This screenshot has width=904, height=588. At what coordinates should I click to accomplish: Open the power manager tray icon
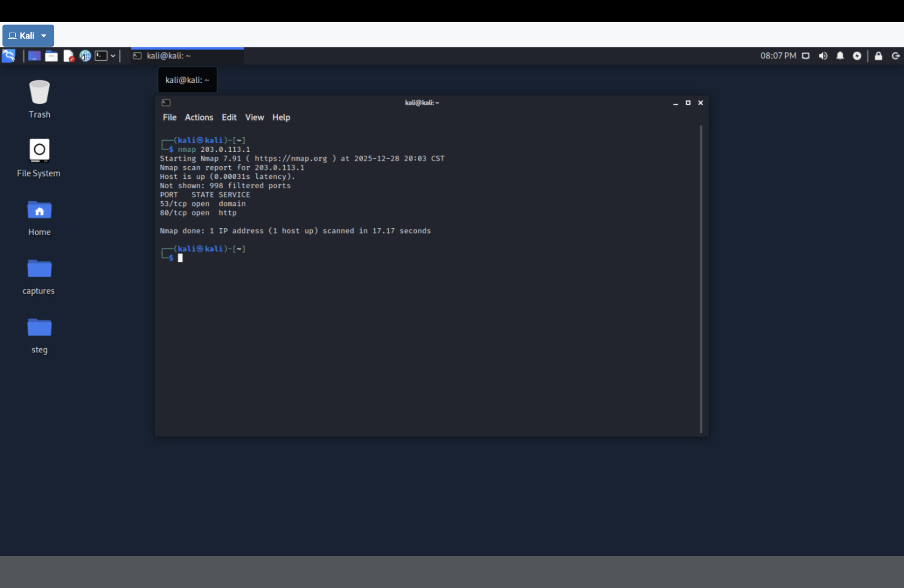857,56
